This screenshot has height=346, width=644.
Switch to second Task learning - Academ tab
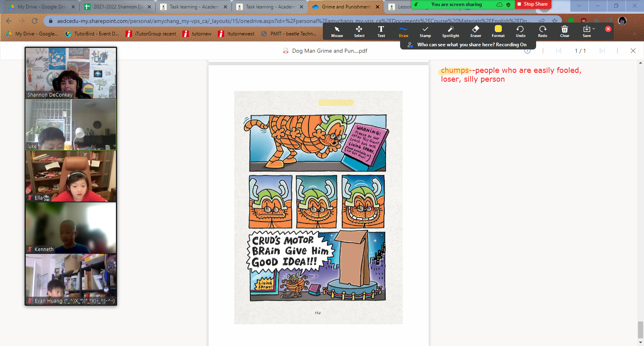[268, 6]
